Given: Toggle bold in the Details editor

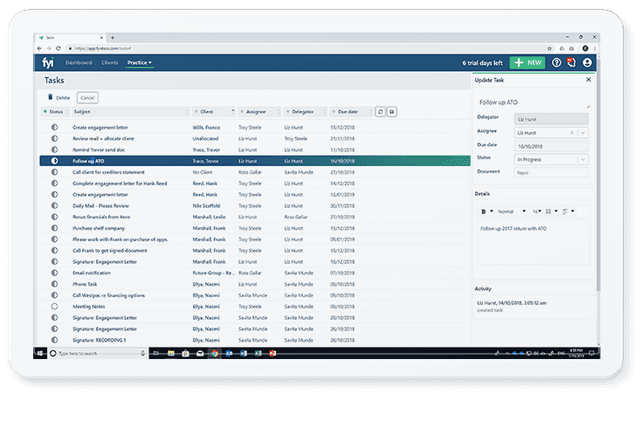Looking at the screenshot, I should pos(484,211).
